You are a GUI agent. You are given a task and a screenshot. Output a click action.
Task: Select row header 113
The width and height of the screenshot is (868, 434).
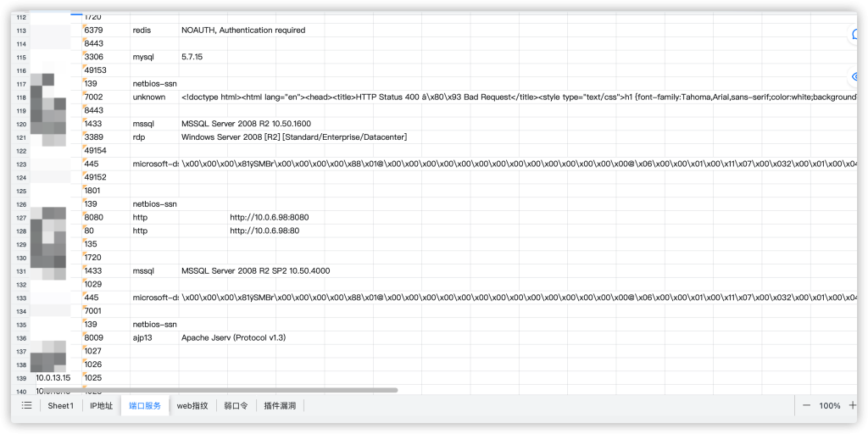[21, 31]
